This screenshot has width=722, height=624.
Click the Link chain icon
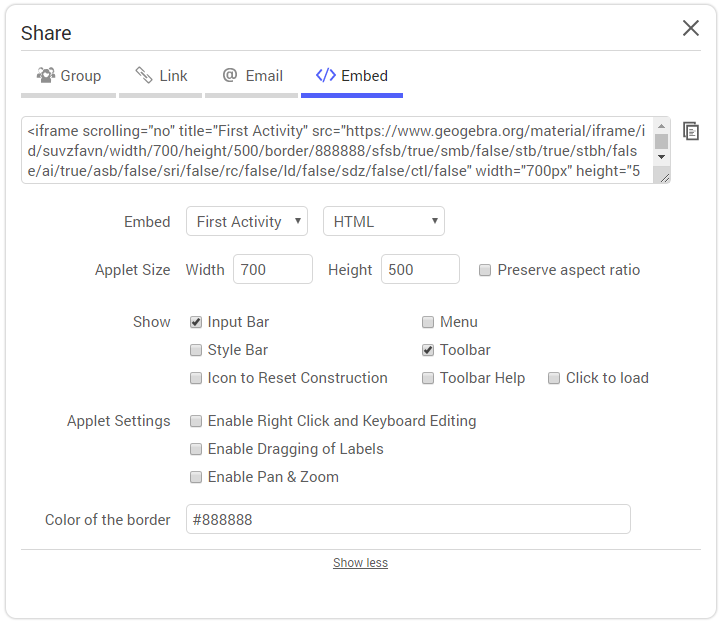pyautogui.click(x=144, y=75)
